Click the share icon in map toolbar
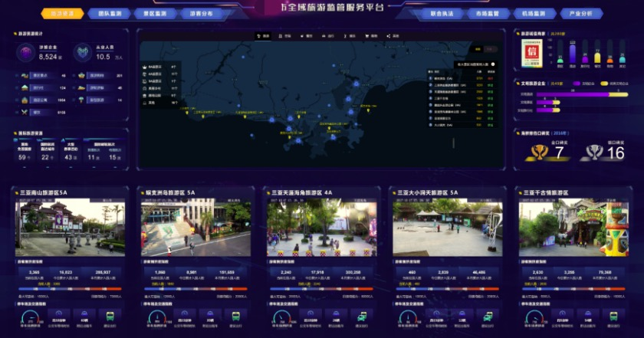Viewport: 644px width, 338px height. pos(388,36)
